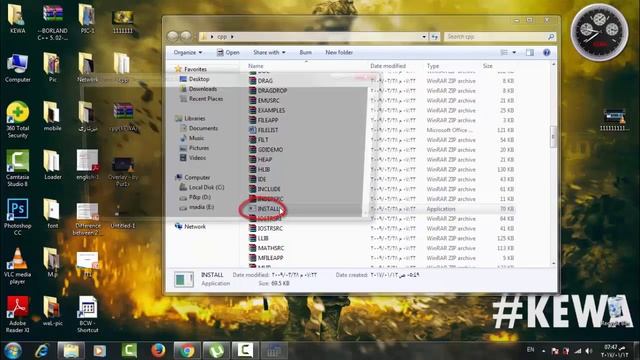
Task: Sort files by Name column
Action: [256, 66]
